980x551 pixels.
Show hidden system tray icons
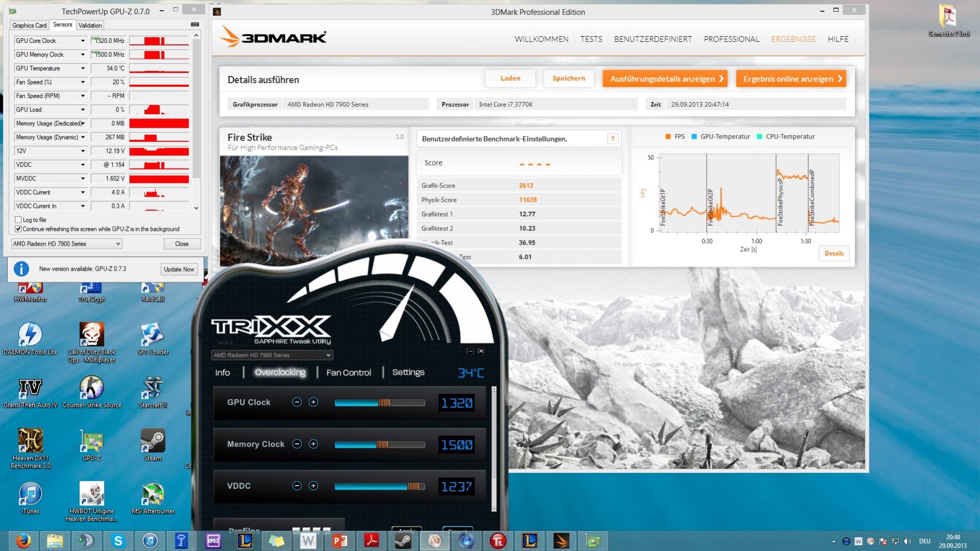tap(834, 541)
